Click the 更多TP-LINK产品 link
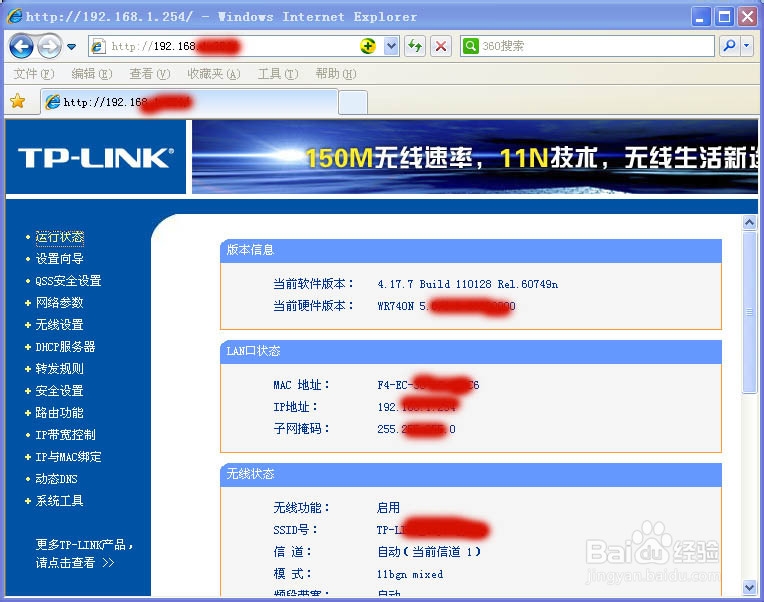 point(84,553)
